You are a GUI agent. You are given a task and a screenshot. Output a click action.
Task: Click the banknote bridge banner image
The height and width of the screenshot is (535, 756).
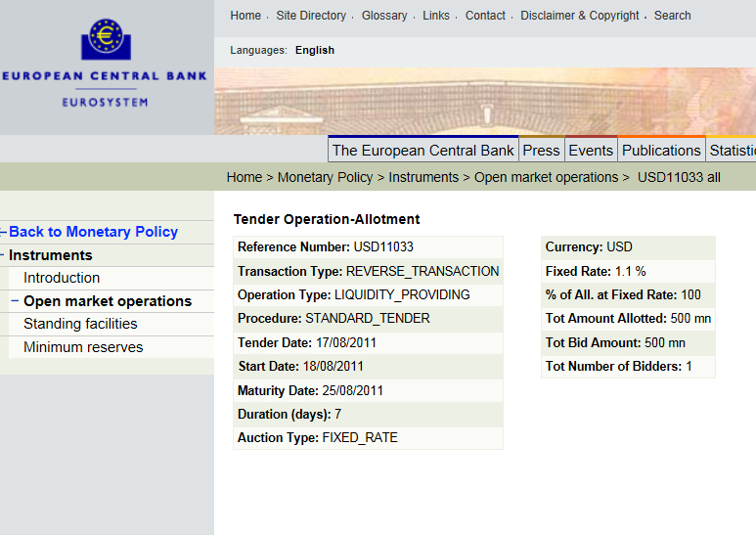point(485,101)
